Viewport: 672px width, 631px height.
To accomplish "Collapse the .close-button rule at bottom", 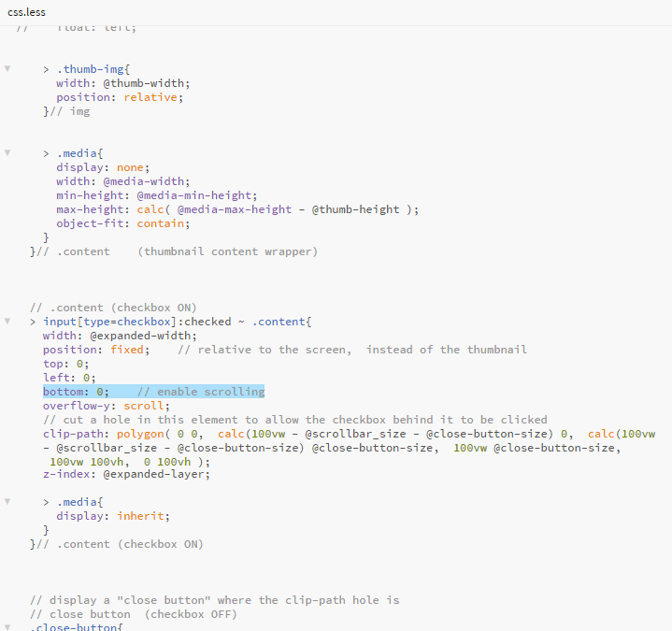I will (x=7, y=627).
